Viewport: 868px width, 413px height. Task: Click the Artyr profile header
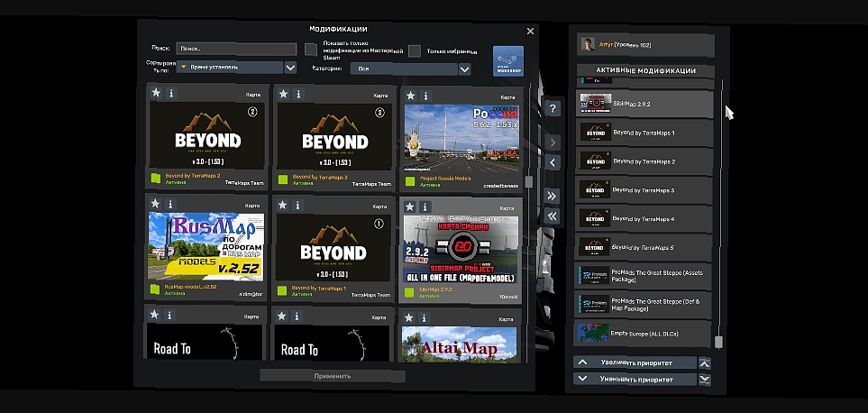[646, 45]
